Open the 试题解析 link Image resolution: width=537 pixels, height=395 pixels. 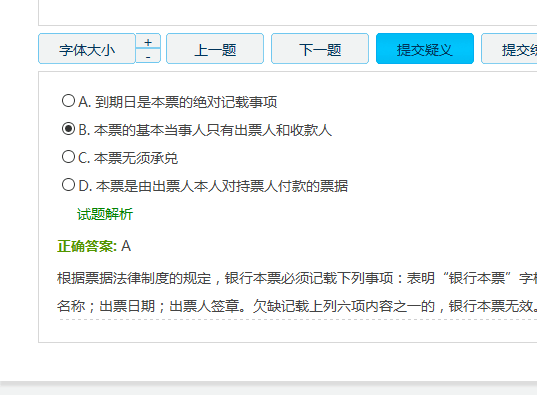(x=105, y=214)
